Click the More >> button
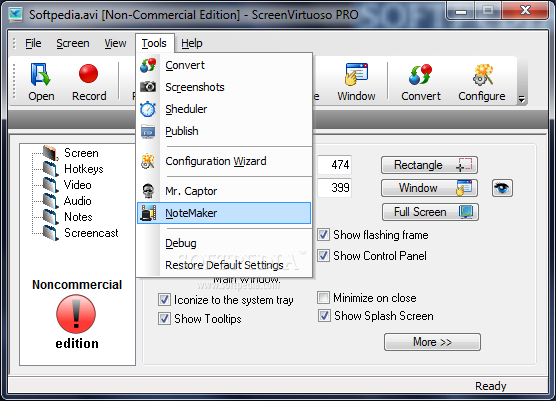 tap(432, 342)
